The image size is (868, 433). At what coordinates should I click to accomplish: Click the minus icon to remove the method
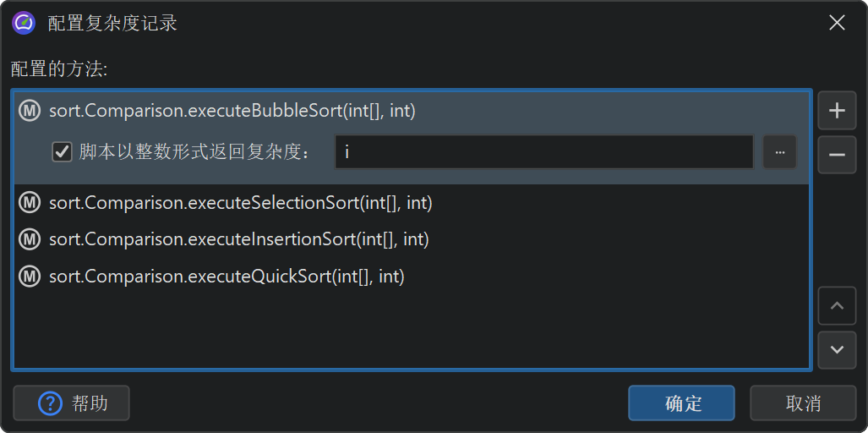[837, 155]
